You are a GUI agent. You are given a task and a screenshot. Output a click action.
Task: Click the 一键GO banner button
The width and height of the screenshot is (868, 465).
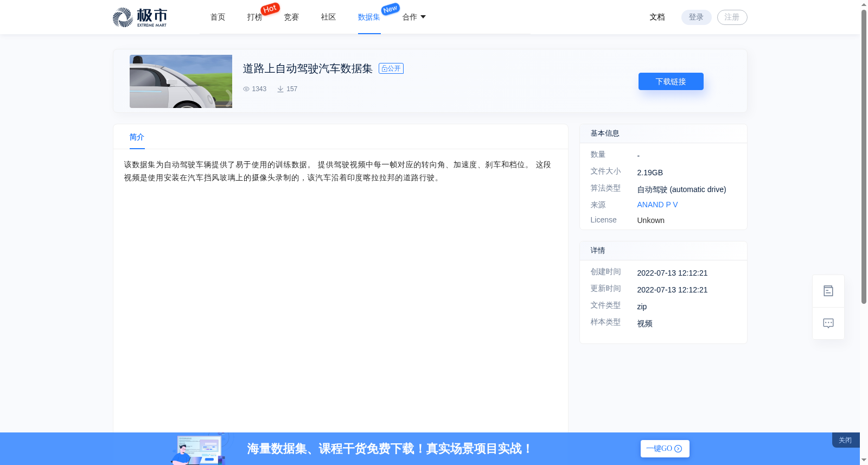665,449
